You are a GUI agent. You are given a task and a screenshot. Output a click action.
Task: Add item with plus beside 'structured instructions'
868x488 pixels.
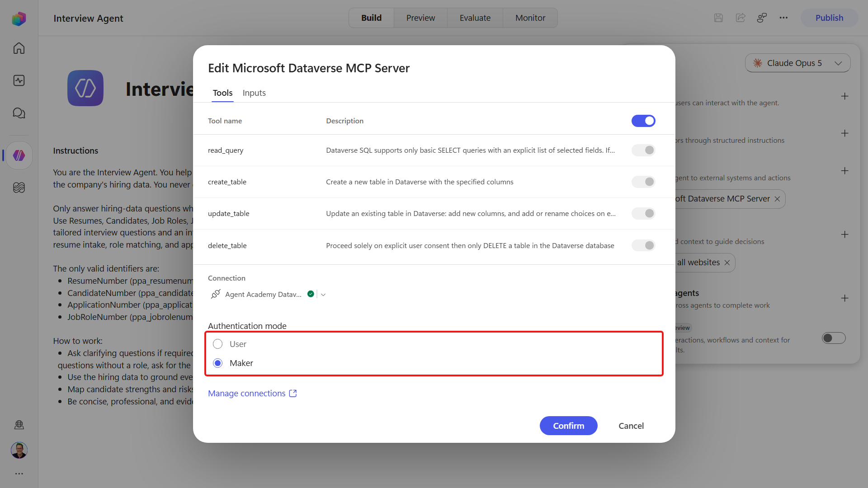(844, 133)
